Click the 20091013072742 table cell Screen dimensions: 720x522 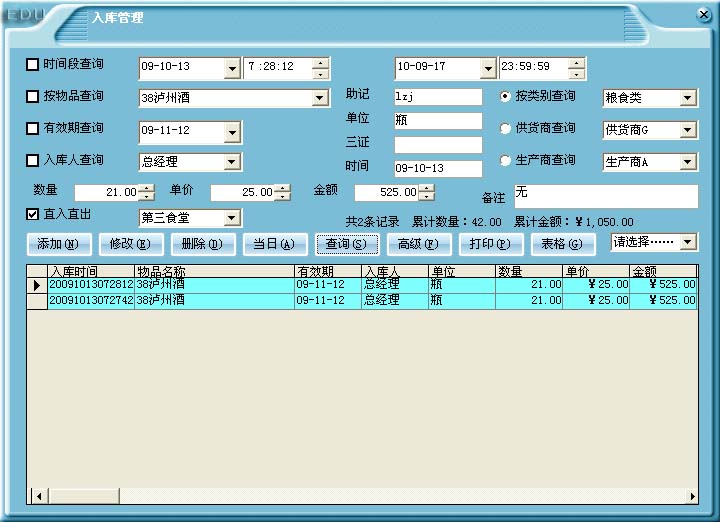(x=91, y=301)
